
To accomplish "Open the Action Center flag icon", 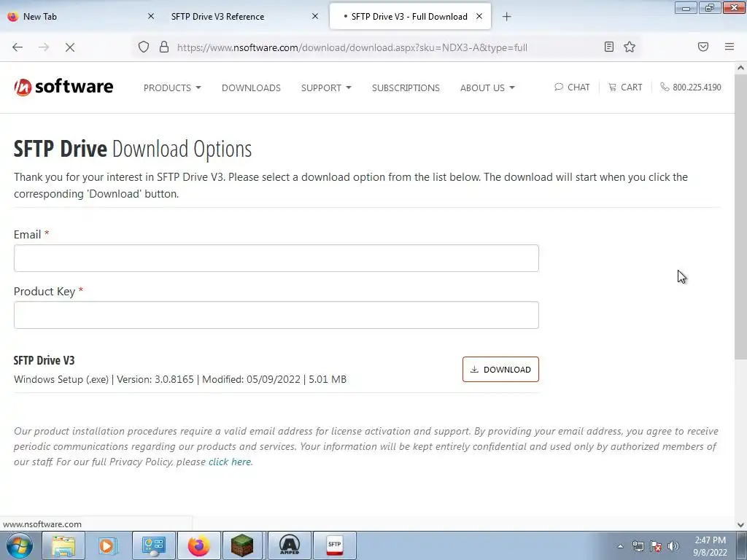I will (656, 546).
